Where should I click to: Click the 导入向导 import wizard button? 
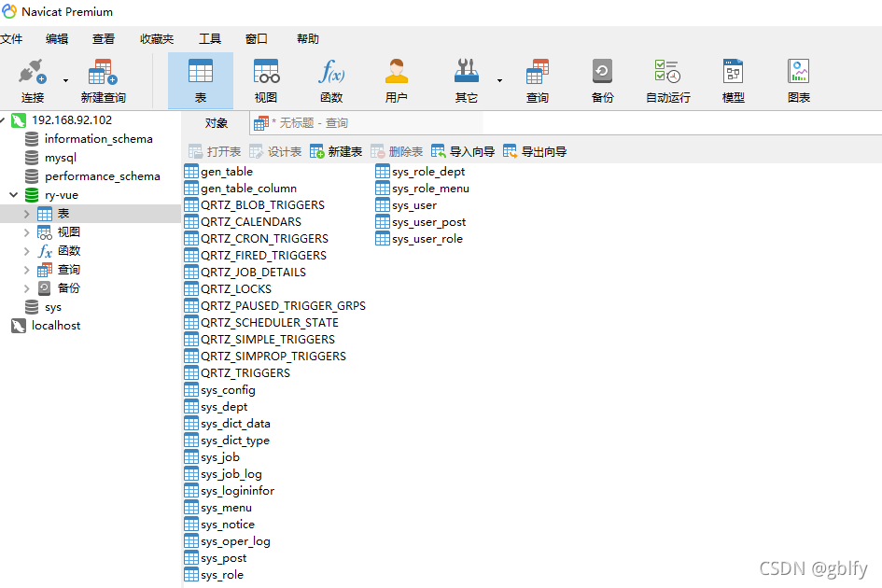[x=464, y=151]
